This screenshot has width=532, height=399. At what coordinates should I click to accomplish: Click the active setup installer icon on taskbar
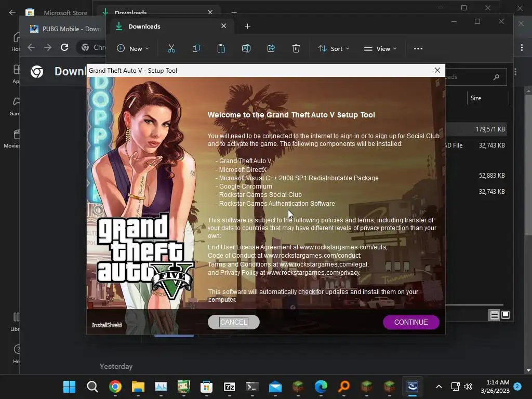click(412, 387)
